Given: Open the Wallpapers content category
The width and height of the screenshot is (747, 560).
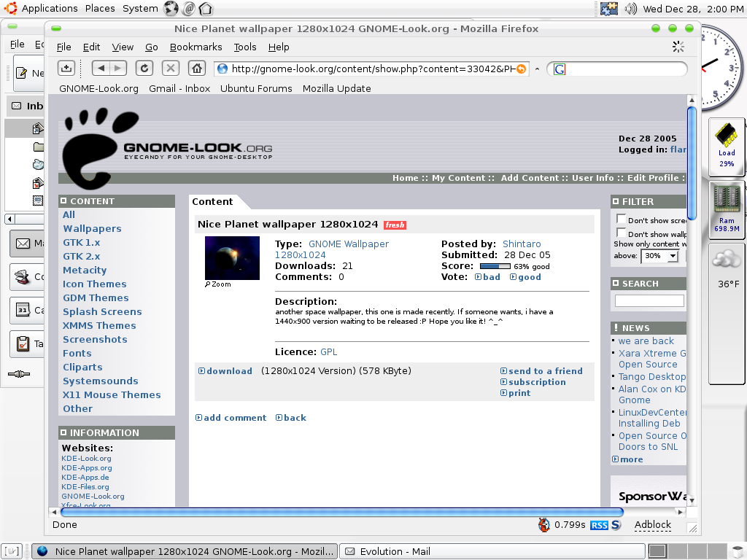Looking at the screenshot, I should point(92,228).
